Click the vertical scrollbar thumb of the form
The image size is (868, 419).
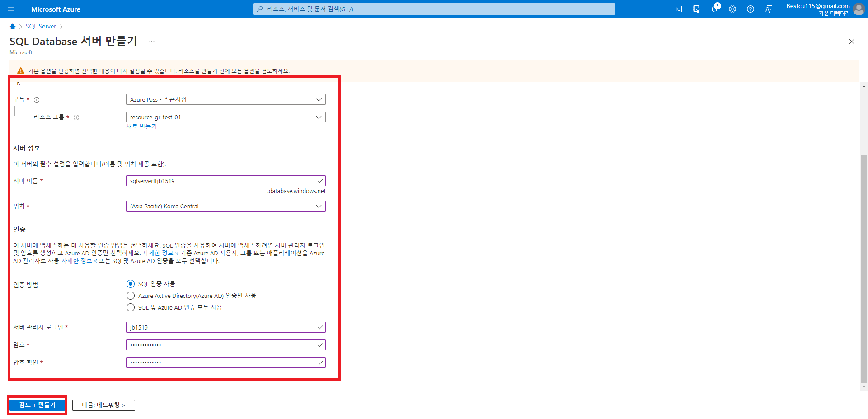[864, 269]
